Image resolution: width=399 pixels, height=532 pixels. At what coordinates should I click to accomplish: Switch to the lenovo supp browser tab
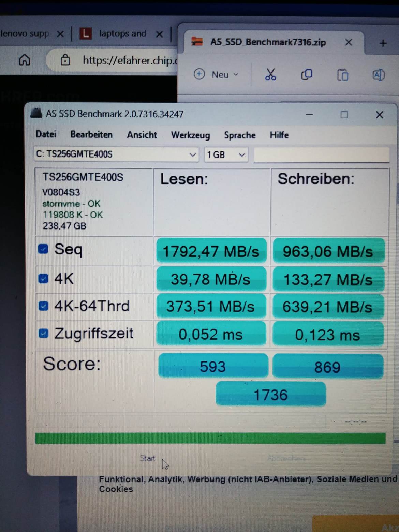pyautogui.click(x=25, y=33)
